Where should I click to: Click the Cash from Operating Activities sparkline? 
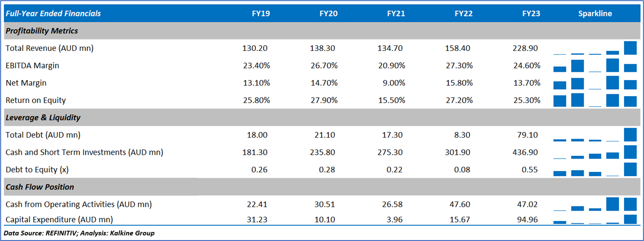tap(595, 204)
